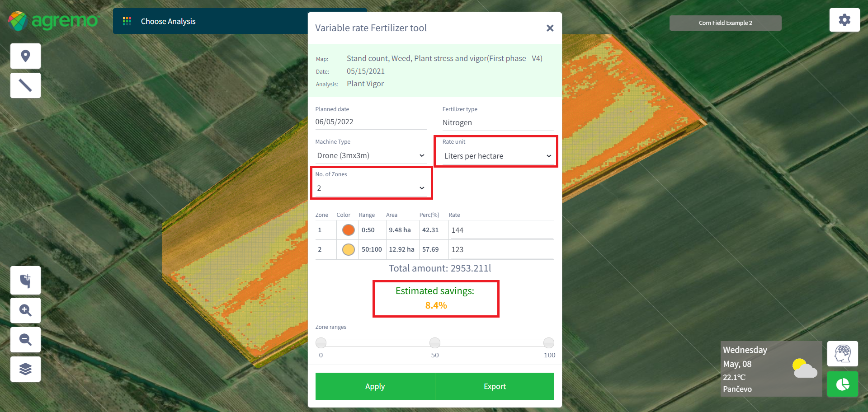The image size is (868, 412).
Task: Expand the Machine Type dropdown
Action: pyautogui.click(x=371, y=155)
